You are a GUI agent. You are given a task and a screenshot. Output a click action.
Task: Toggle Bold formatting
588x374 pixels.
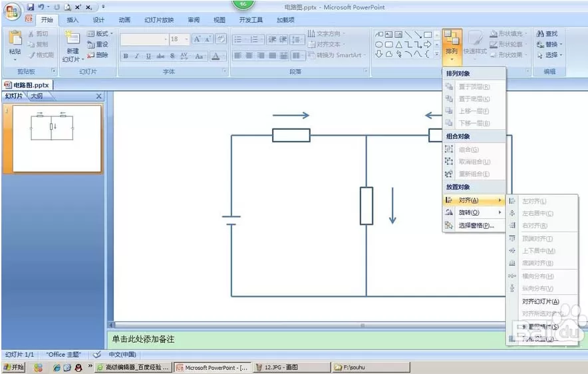pos(126,56)
